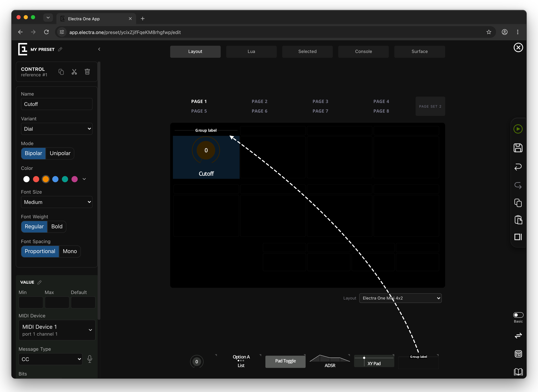The height and width of the screenshot is (392, 538).
Task: Copy the selected control in panel header
Action: (61, 72)
